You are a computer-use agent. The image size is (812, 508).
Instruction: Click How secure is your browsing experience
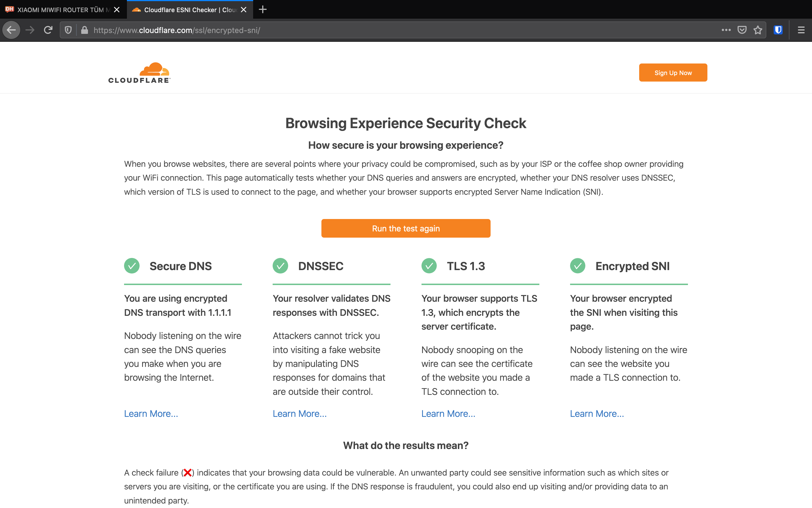coord(406,145)
